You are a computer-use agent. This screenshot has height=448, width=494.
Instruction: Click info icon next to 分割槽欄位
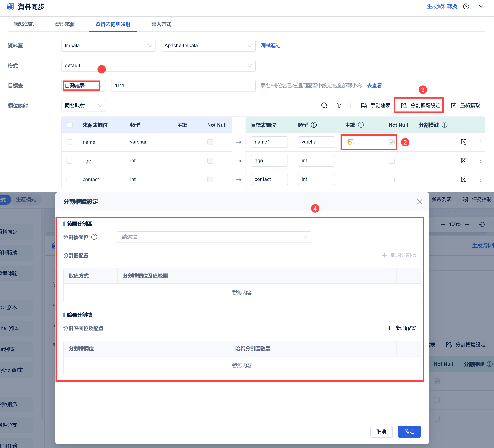(94, 237)
